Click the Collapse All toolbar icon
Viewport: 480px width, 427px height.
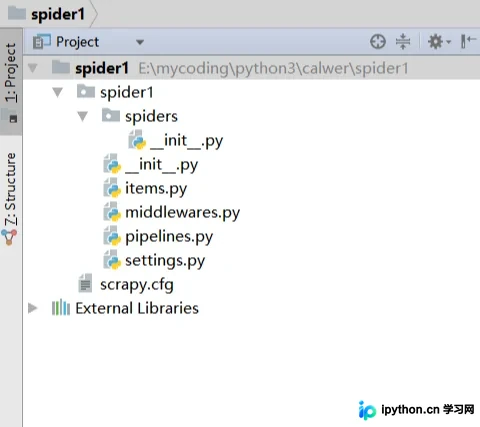point(403,42)
